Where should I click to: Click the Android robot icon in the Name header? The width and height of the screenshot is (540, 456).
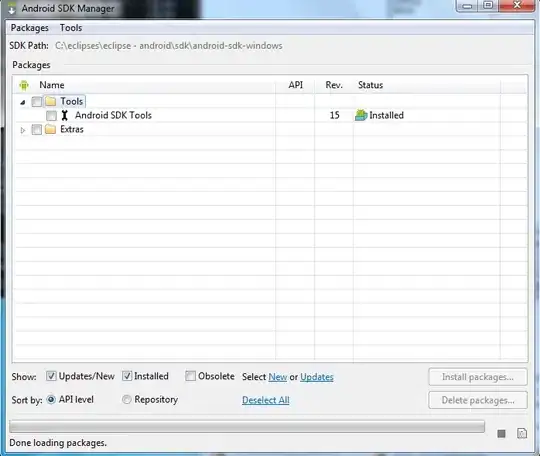click(24, 85)
